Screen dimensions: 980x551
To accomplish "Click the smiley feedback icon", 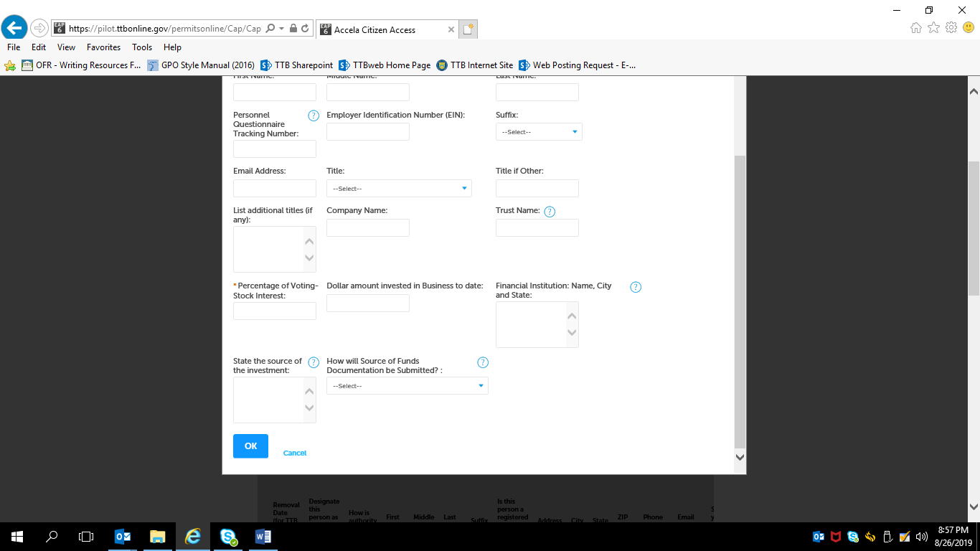I will coord(969,28).
